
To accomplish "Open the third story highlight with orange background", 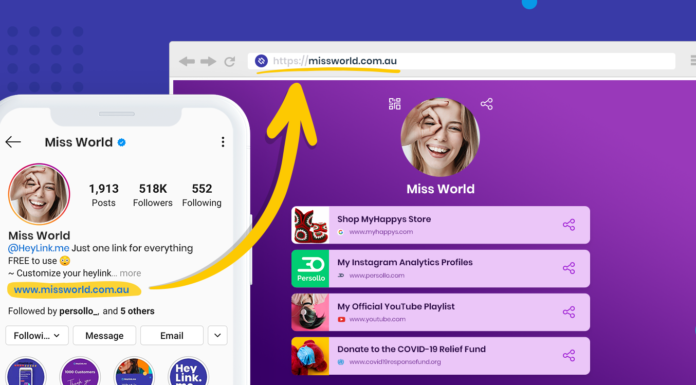I will coord(134,372).
